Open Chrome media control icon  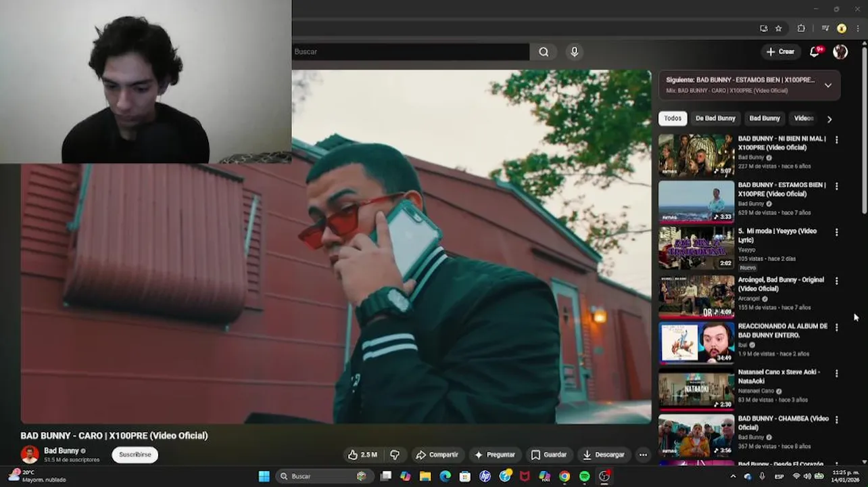coord(825,28)
